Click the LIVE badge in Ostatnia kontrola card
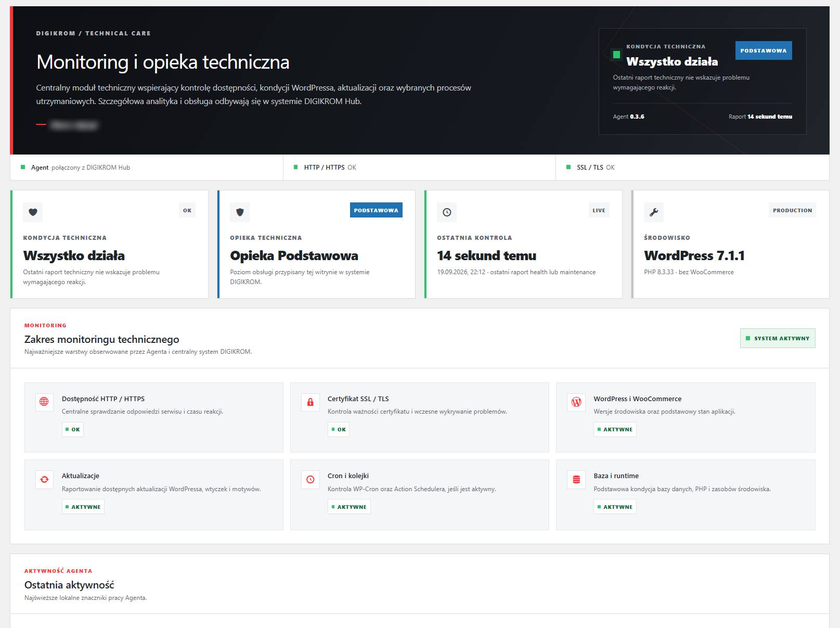This screenshot has height=628, width=840. (599, 210)
